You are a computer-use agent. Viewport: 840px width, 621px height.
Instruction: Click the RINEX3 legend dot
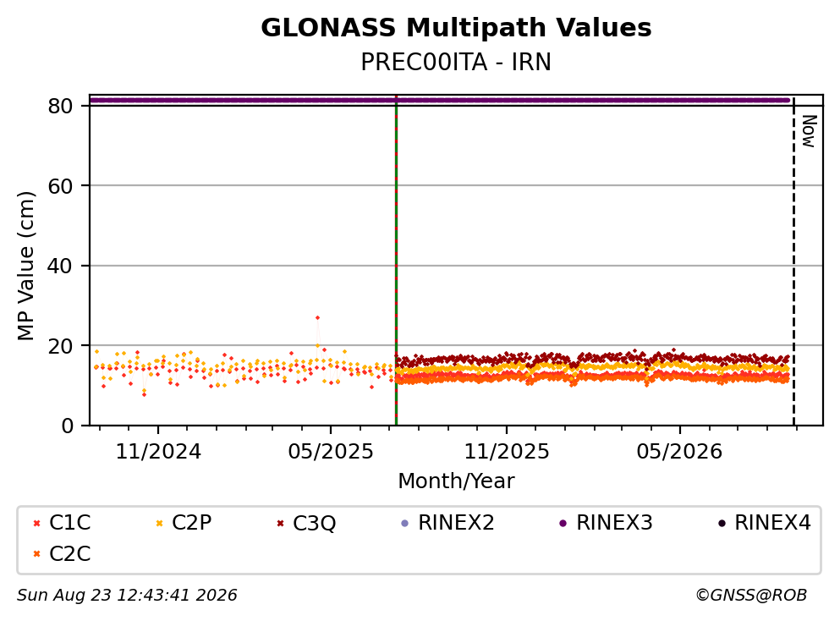[563, 523]
